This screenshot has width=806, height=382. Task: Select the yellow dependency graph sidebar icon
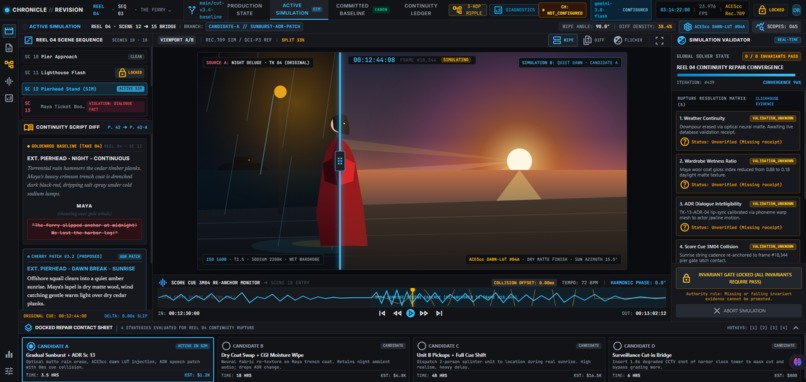click(x=9, y=64)
